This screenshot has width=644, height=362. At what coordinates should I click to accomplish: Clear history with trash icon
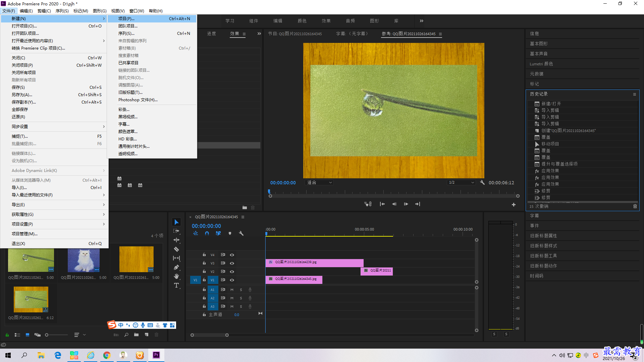(x=635, y=206)
